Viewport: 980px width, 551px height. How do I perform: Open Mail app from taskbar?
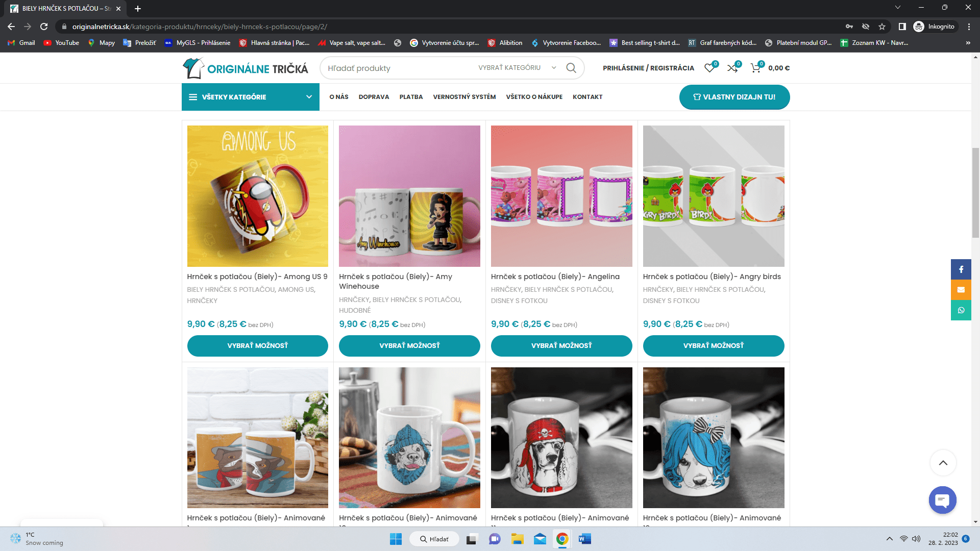point(540,539)
